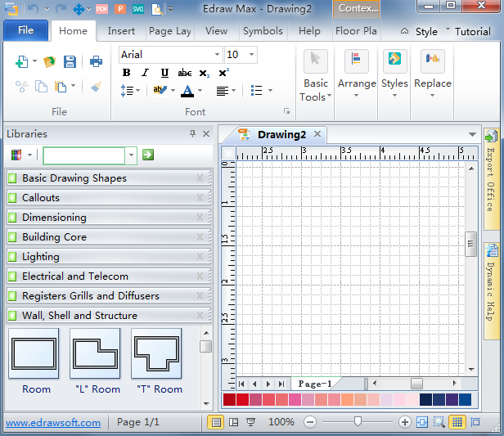Open the font size dropdown
Viewport: 504px width, 436px height.
pos(250,55)
